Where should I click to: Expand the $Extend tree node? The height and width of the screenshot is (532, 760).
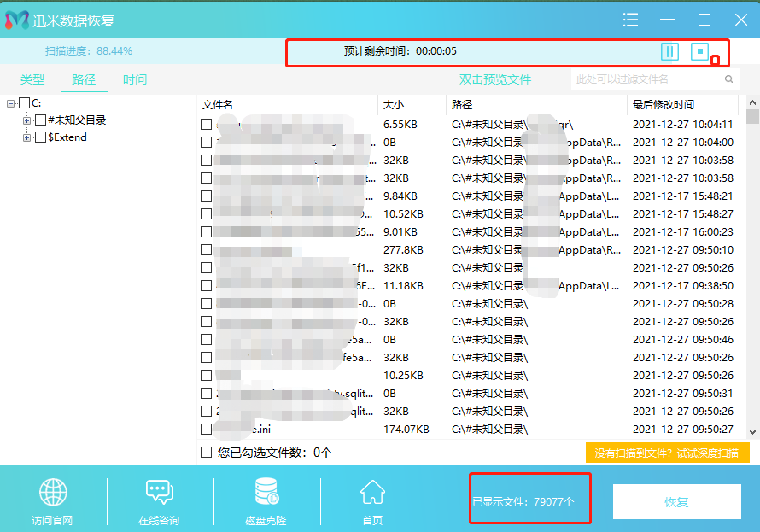pyautogui.click(x=27, y=137)
